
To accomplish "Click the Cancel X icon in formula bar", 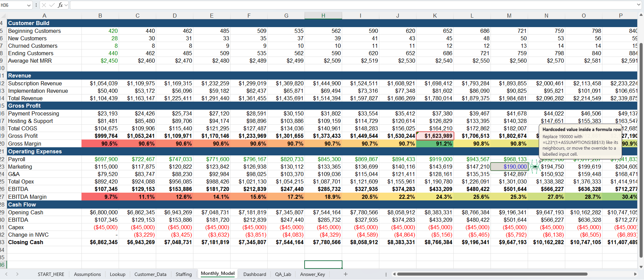I will [44, 5].
